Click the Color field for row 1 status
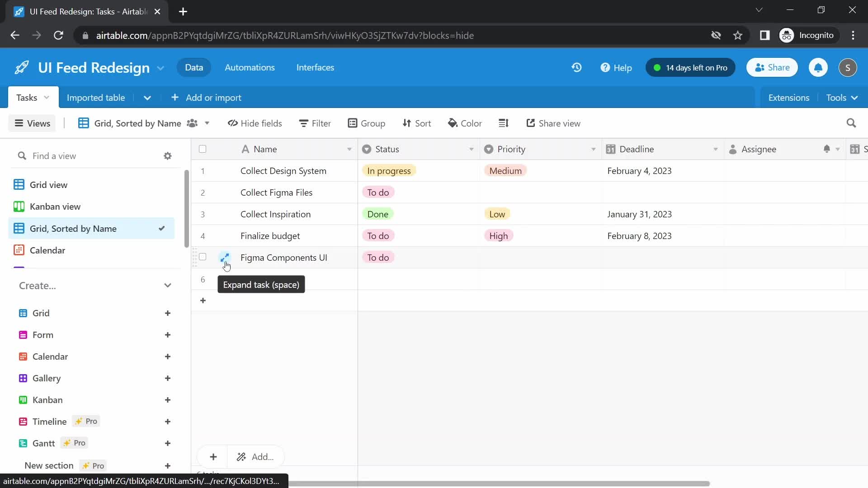 390,171
